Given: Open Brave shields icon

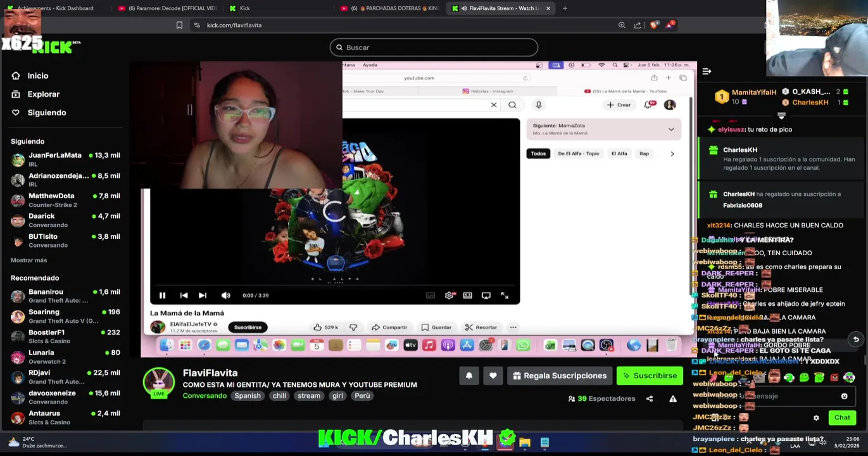Looking at the screenshot, I should 653,25.
